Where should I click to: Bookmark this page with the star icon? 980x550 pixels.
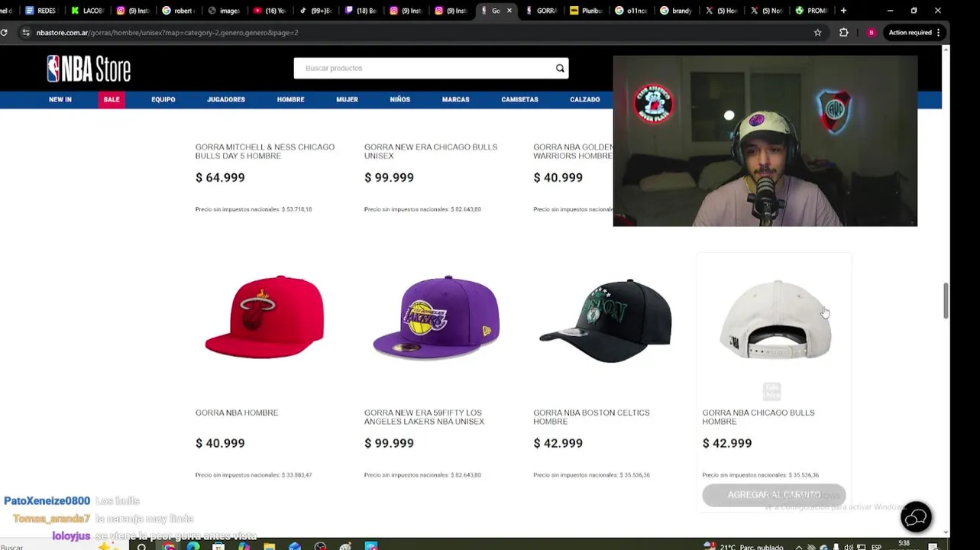tap(817, 32)
